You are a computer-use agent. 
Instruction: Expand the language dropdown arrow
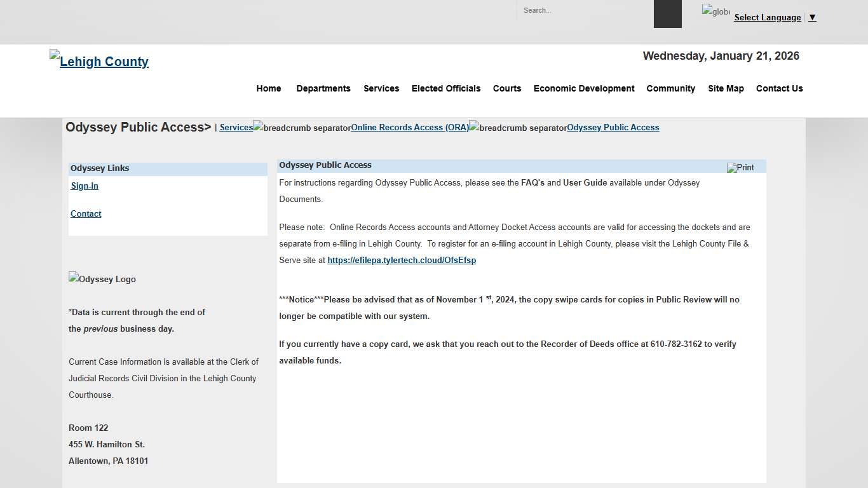(812, 18)
